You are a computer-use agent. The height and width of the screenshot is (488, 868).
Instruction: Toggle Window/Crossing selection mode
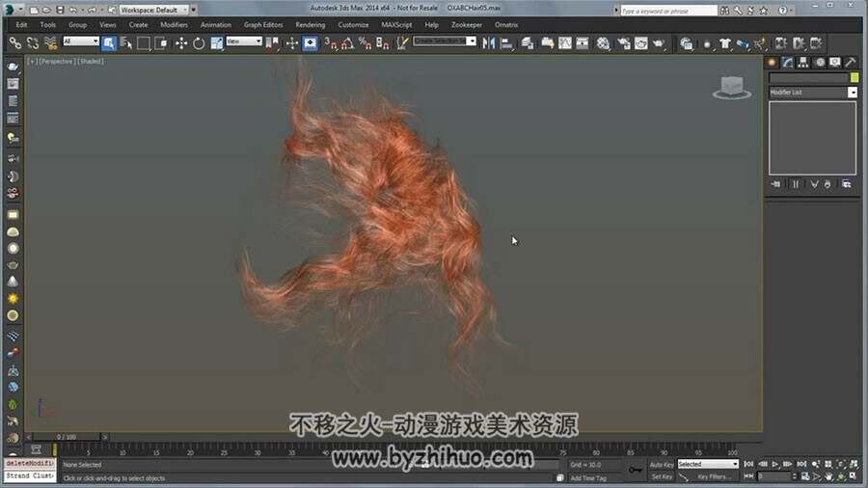pos(161,43)
